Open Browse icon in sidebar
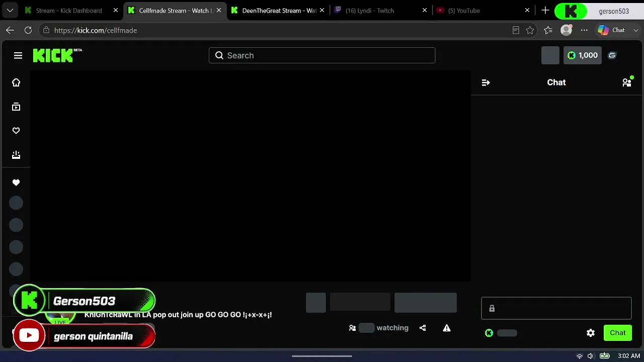Viewport: 644px width, 362px height. point(16,107)
